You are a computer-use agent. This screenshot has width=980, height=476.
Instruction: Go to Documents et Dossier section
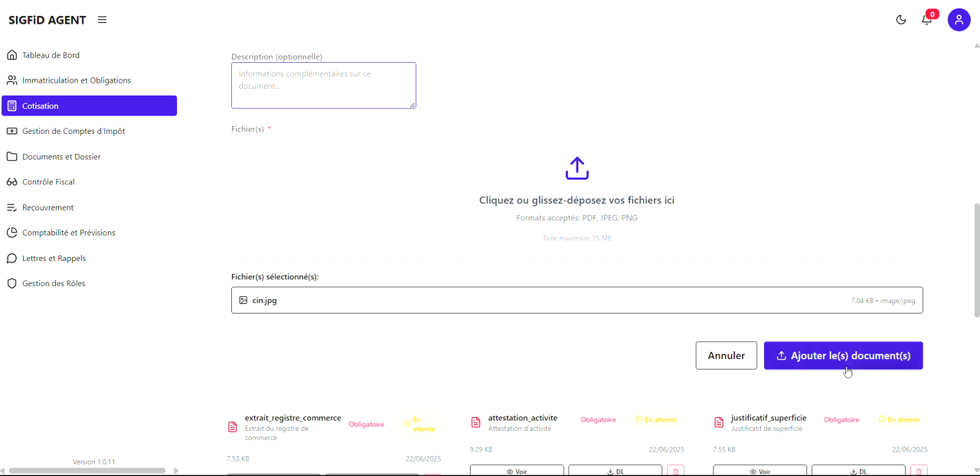point(61,157)
